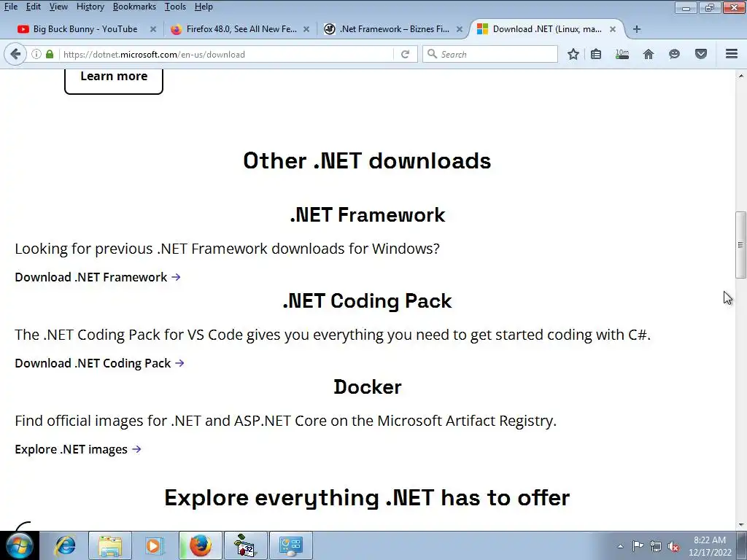Switch to Big Buck Bunny - YouTube tab
Viewport: 747px width, 560px height.
coord(85,29)
